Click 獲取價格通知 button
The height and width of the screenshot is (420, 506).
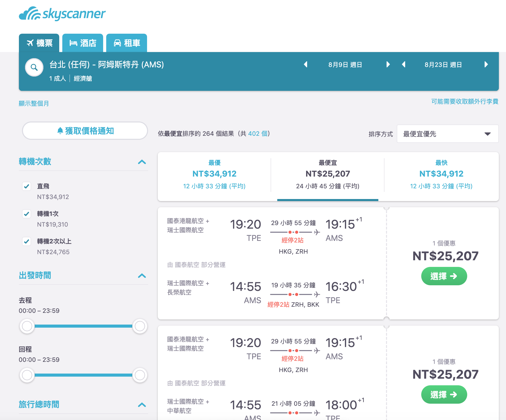click(x=85, y=131)
